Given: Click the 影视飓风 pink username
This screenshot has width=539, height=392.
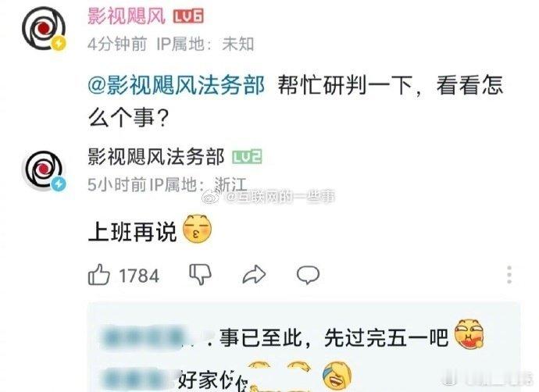Looking at the screenshot, I should (126, 16).
